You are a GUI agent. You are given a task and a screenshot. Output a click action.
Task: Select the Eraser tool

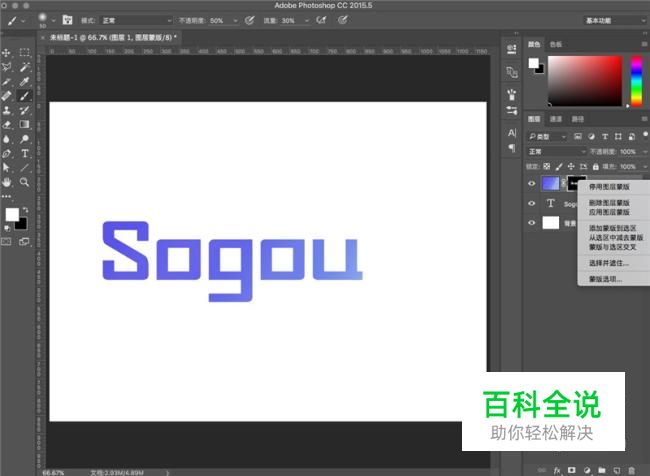pos(6,124)
